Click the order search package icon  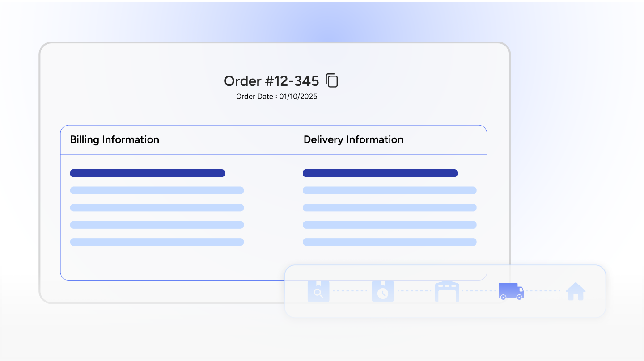click(318, 291)
